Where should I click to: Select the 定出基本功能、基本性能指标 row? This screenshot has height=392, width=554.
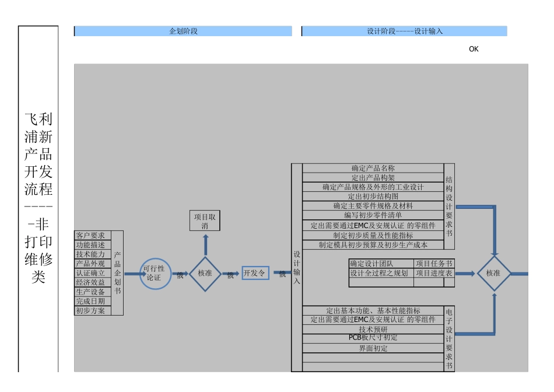coord(373,311)
